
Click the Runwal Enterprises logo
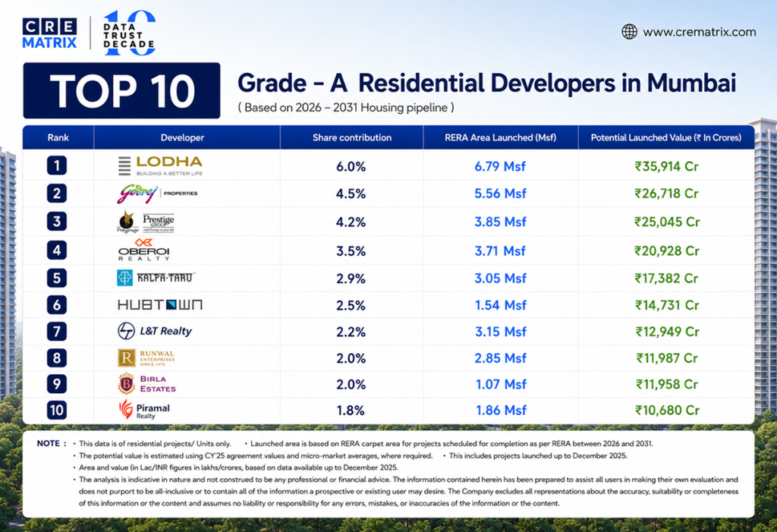click(x=146, y=357)
